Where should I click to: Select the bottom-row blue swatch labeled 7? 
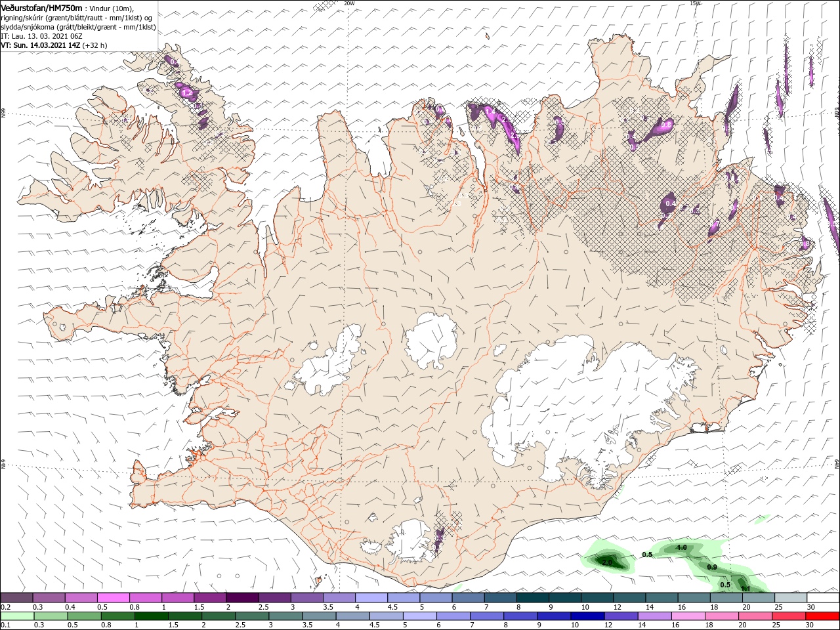point(487,616)
